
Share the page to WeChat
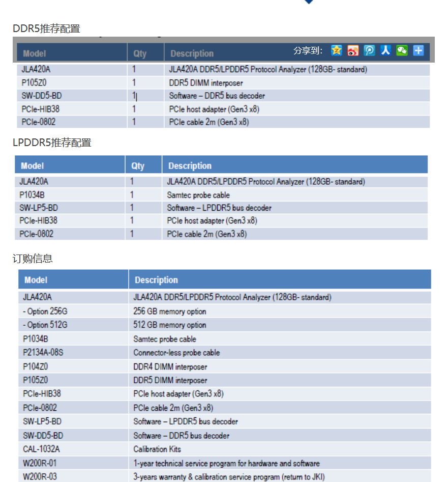[x=402, y=50]
